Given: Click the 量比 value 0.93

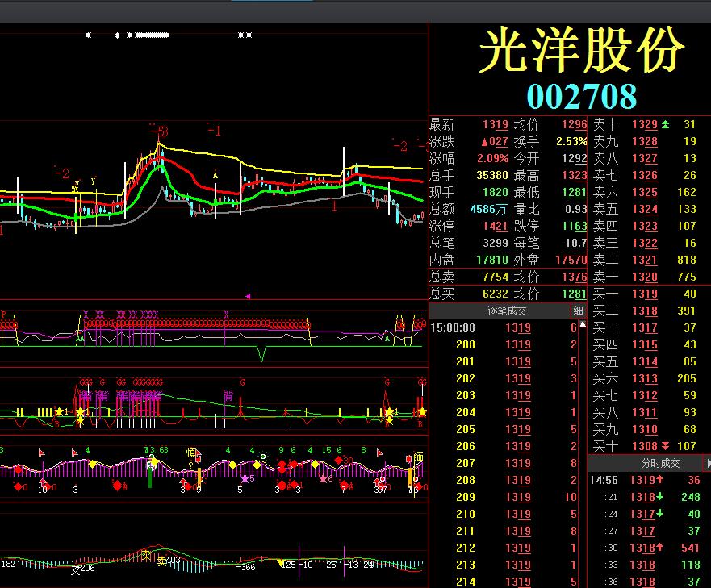Looking at the screenshot, I should click(576, 210).
